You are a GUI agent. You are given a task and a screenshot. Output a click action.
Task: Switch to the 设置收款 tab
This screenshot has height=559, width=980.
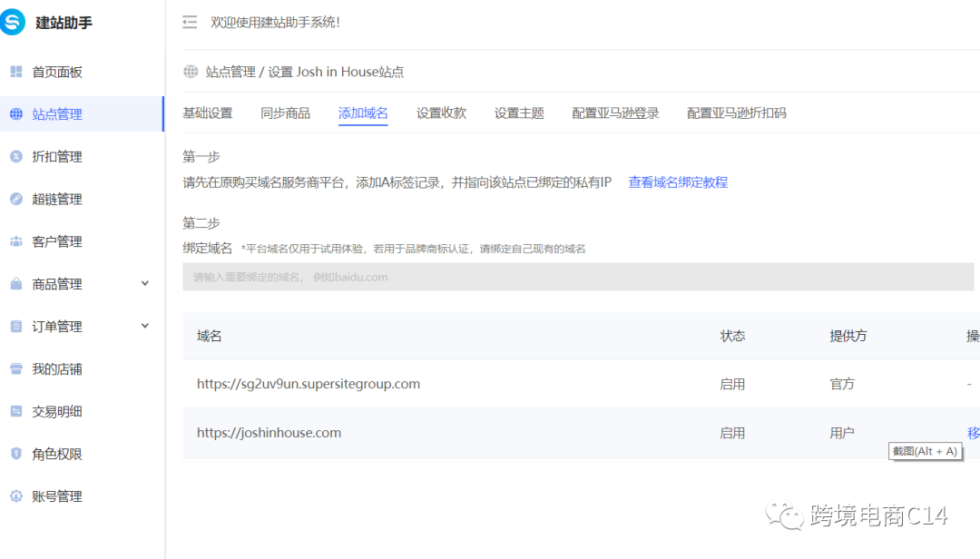[x=441, y=113]
